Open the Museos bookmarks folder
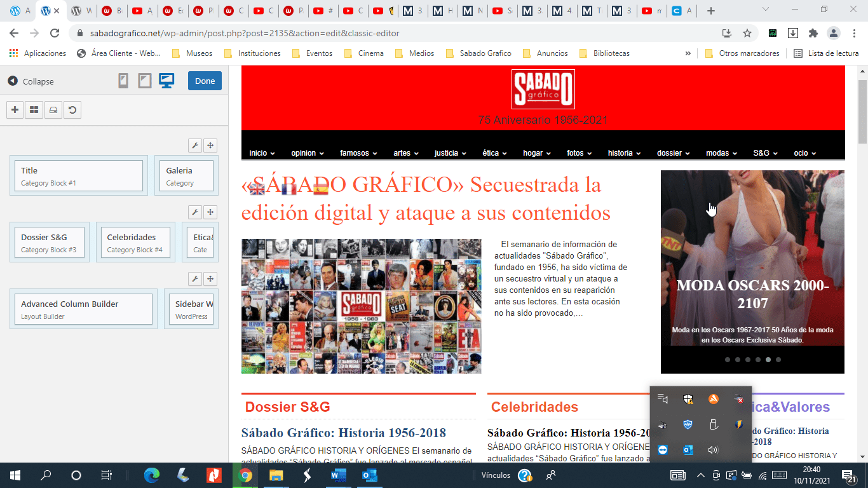Viewport: 868px width, 488px height. (192, 53)
